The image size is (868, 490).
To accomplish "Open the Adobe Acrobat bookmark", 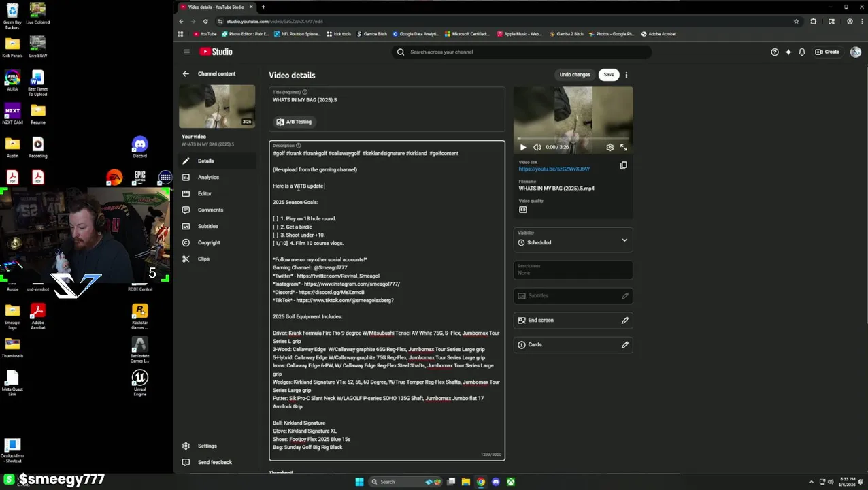I will 658,34.
